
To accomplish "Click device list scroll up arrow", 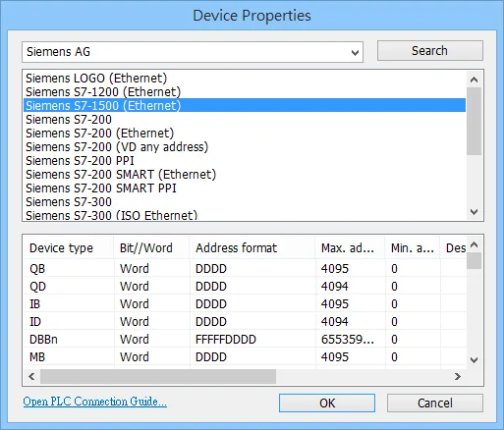I will click(x=474, y=80).
